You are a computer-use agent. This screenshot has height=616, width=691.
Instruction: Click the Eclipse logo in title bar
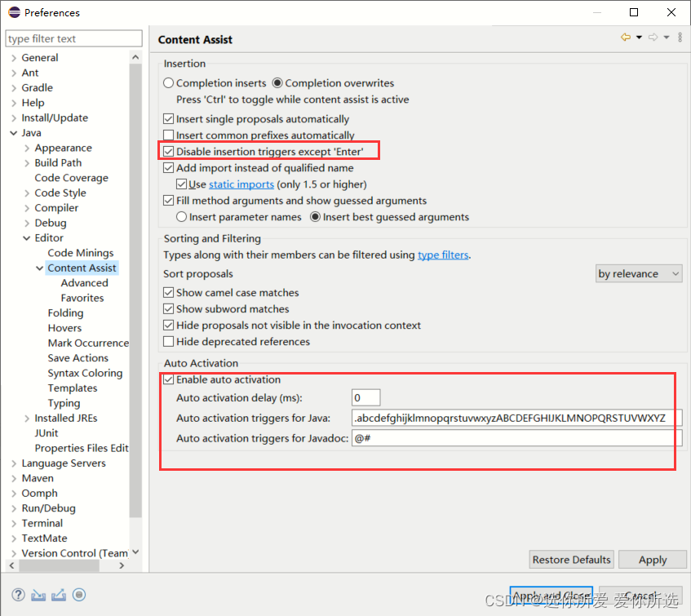pos(14,12)
